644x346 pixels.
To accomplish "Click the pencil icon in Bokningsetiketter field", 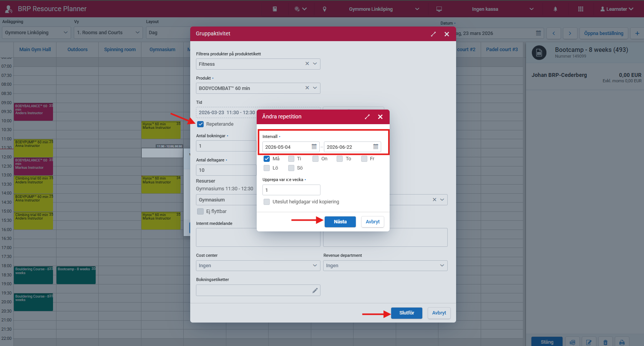I will tap(315, 291).
